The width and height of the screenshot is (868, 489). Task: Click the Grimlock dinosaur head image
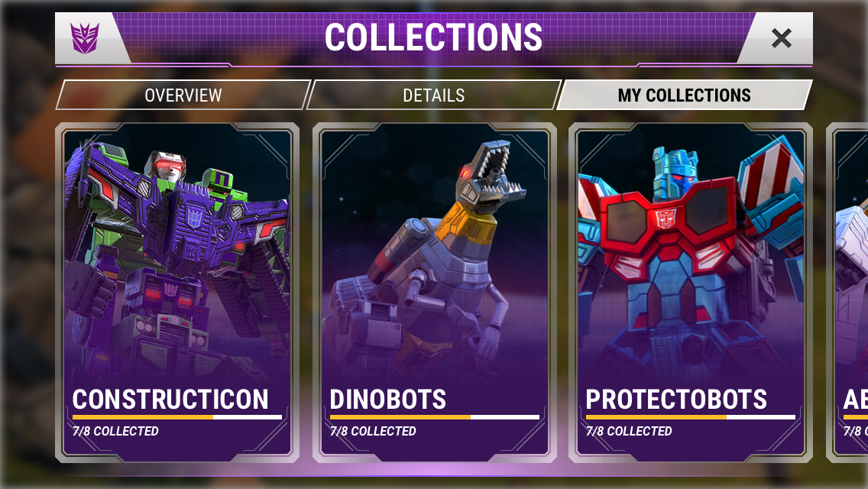[x=488, y=174]
